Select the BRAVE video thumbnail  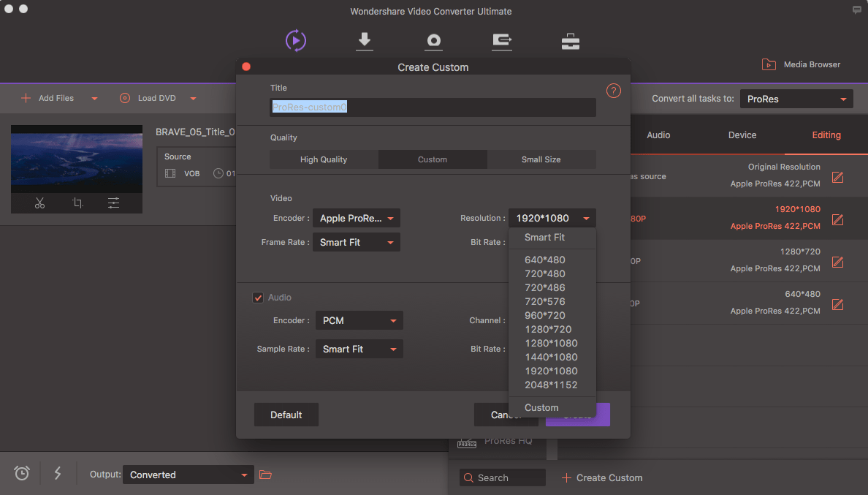[x=77, y=159]
